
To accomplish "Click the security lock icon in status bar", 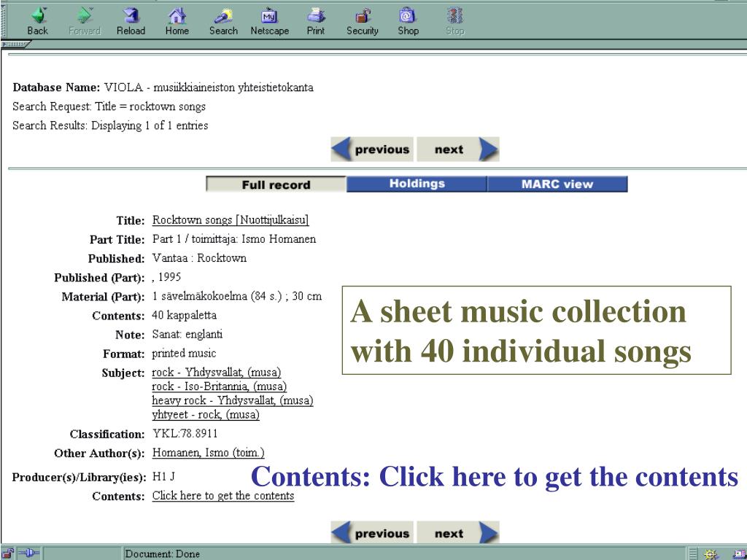I will (8, 553).
